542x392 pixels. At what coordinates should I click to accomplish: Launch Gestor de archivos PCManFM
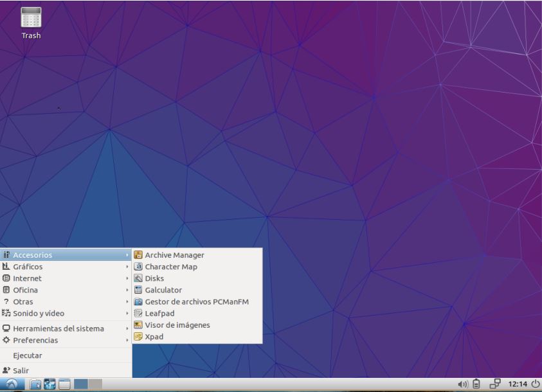(196, 302)
